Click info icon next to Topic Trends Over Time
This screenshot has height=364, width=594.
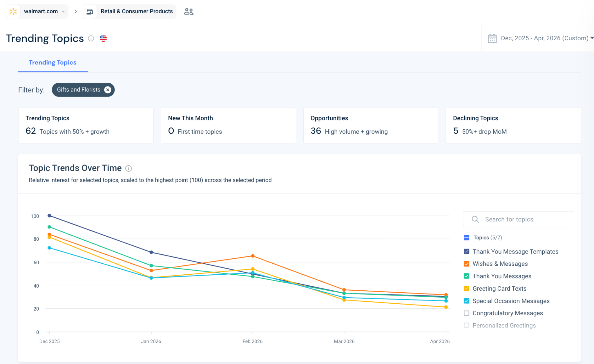(128, 169)
